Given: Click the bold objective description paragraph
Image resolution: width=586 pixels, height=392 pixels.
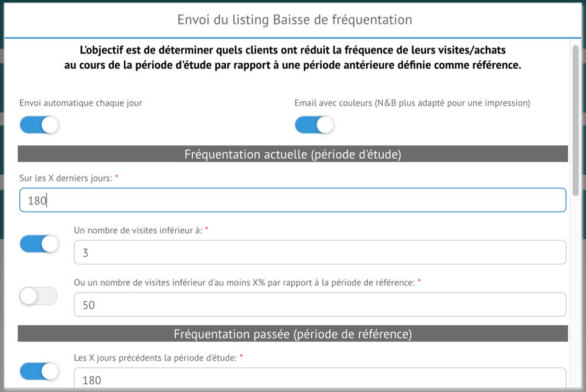Looking at the screenshot, I should (x=292, y=58).
